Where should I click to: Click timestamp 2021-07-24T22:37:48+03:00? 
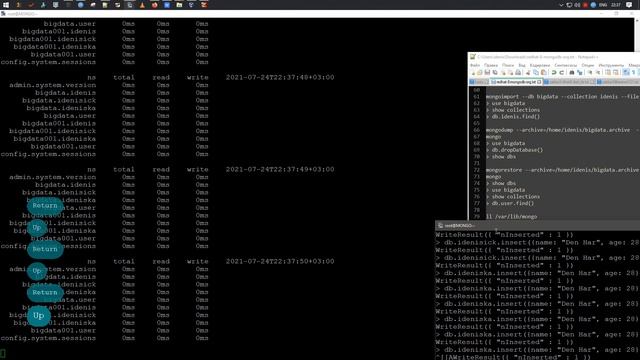[x=280, y=77]
